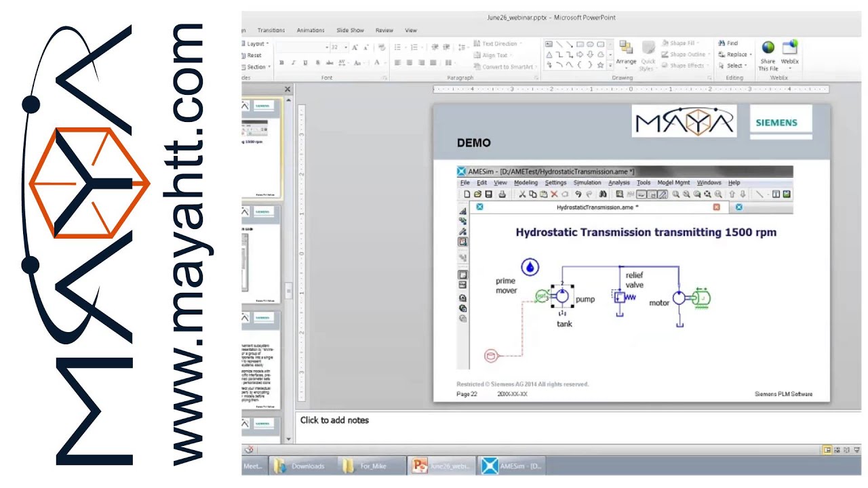
Task: Open the Transitions ribbon tab
Action: pos(271,30)
